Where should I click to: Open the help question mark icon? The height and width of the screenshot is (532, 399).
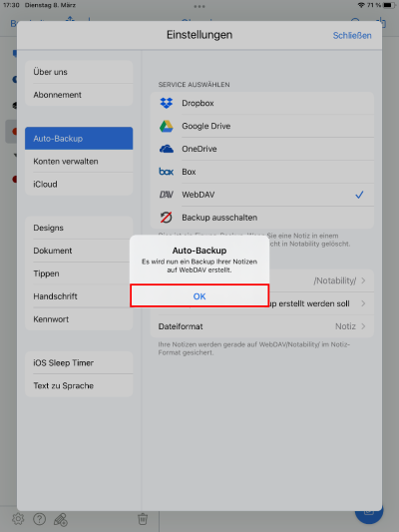39,519
